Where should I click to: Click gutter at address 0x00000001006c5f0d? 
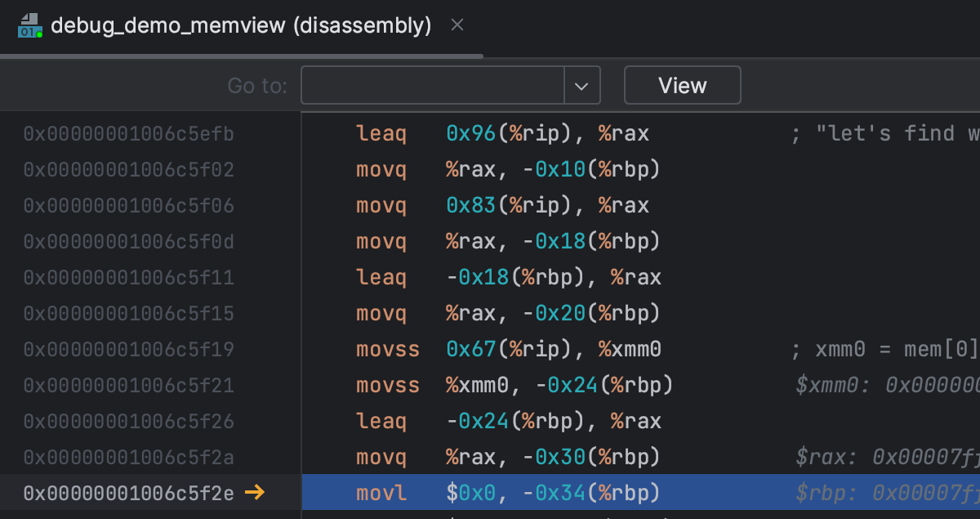click(128, 242)
